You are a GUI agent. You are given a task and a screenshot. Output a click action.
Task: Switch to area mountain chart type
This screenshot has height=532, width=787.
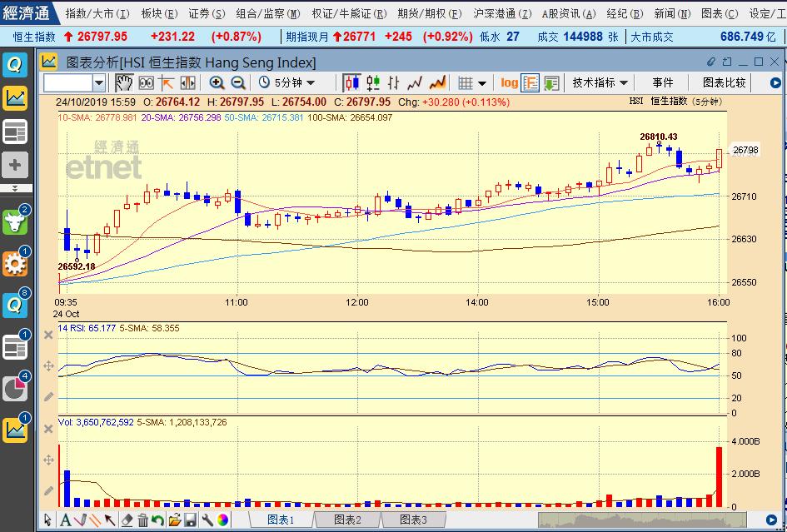[437, 82]
